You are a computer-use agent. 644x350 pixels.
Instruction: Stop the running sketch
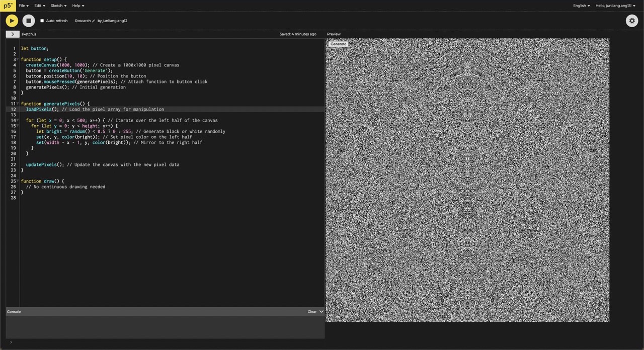pos(29,21)
